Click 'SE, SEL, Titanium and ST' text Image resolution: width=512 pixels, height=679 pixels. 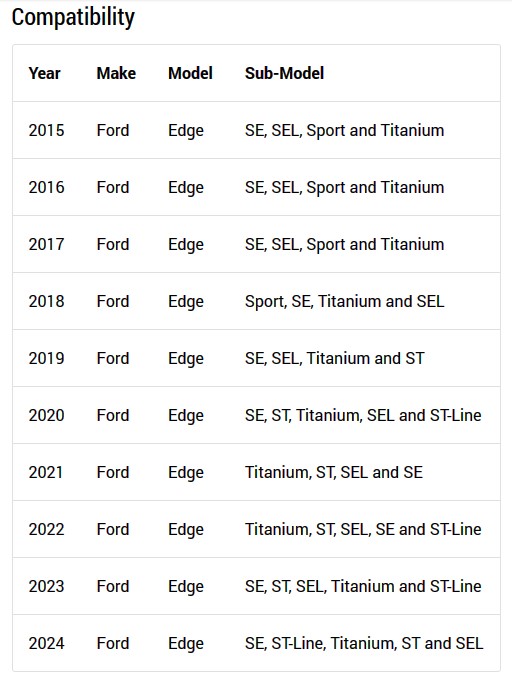pos(334,359)
